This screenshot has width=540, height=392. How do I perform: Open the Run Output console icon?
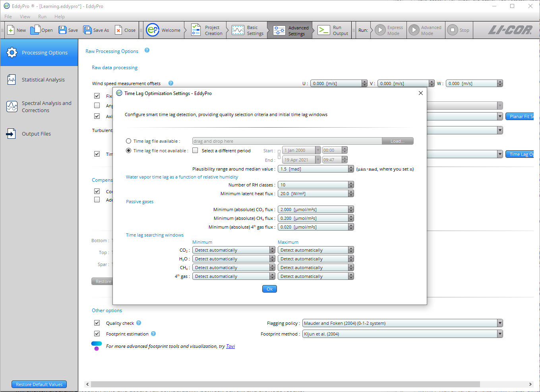[x=324, y=30]
